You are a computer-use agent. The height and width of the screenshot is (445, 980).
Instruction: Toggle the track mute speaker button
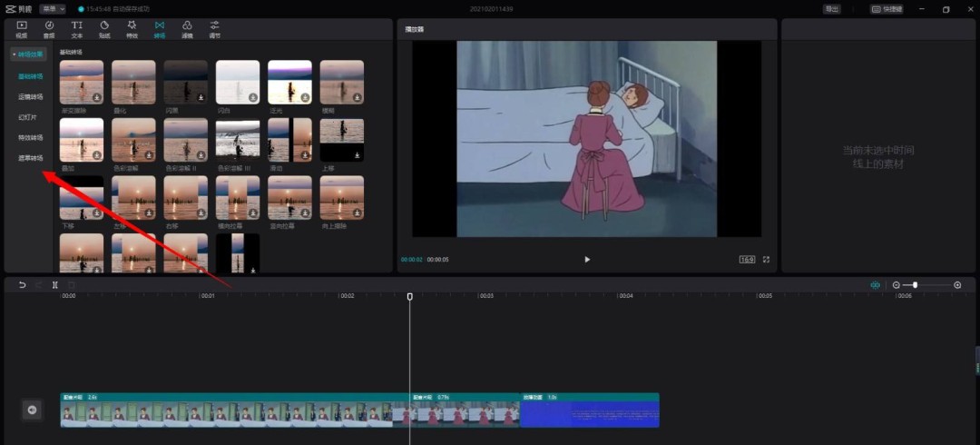click(x=32, y=410)
